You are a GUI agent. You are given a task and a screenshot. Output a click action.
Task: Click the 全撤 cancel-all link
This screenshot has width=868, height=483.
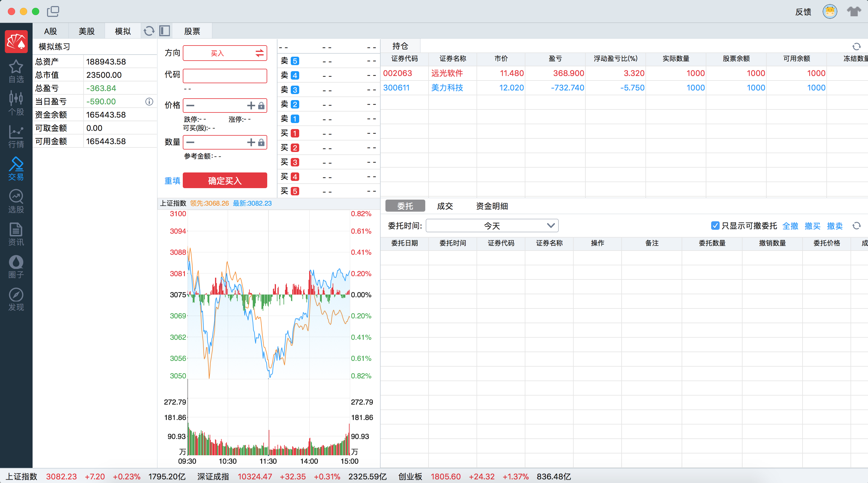(x=790, y=226)
